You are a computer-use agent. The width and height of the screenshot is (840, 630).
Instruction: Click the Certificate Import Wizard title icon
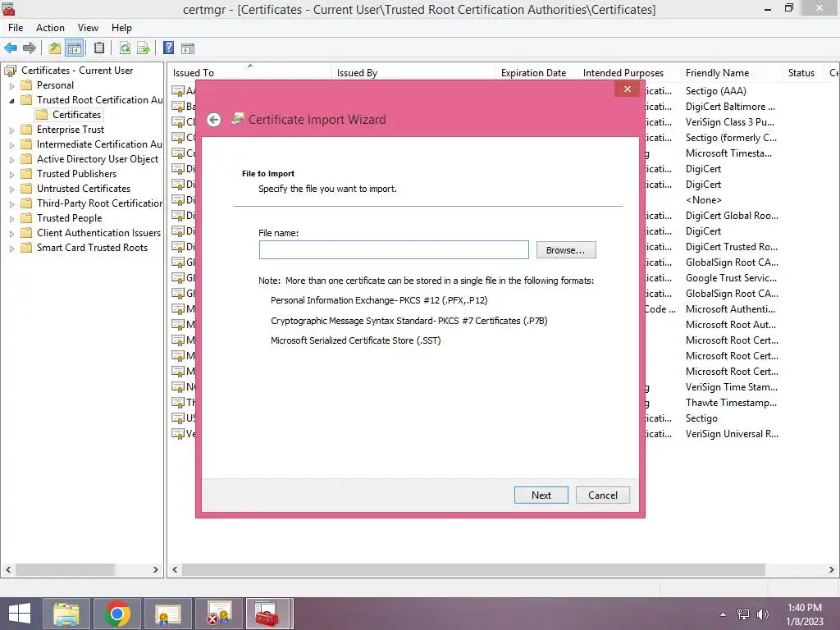(x=237, y=119)
